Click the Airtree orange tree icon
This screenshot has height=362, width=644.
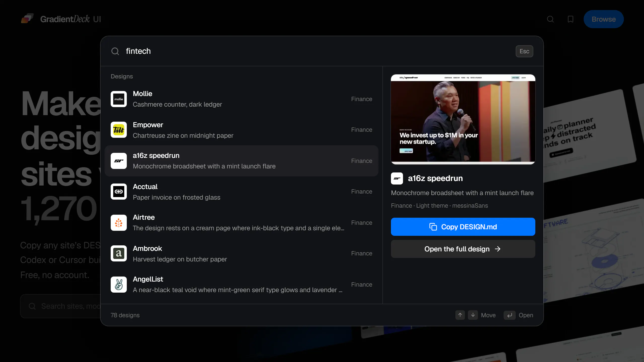pyautogui.click(x=119, y=223)
